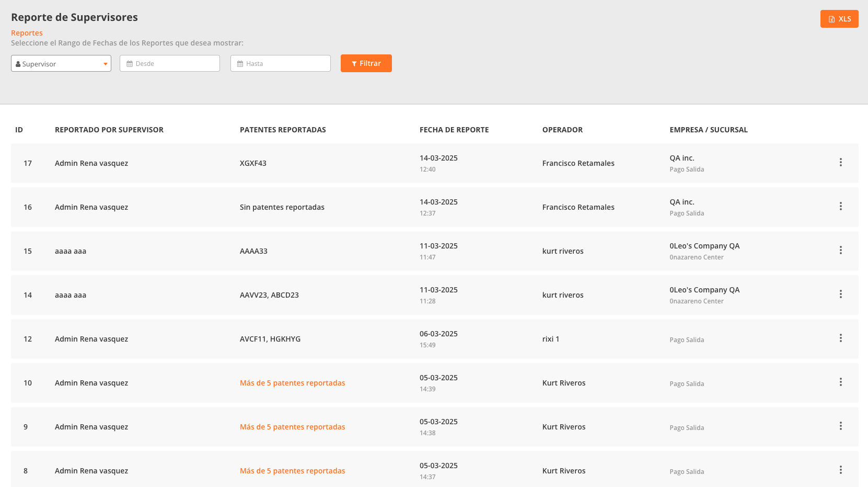Open 'Más de 5 patentes reportadas' for ID 9
This screenshot has width=868, height=487.
292,427
